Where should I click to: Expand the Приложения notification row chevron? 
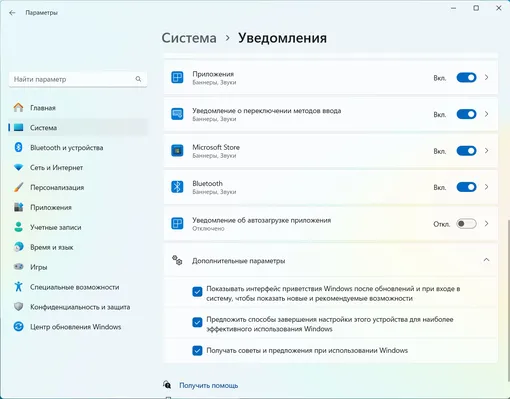(486, 77)
